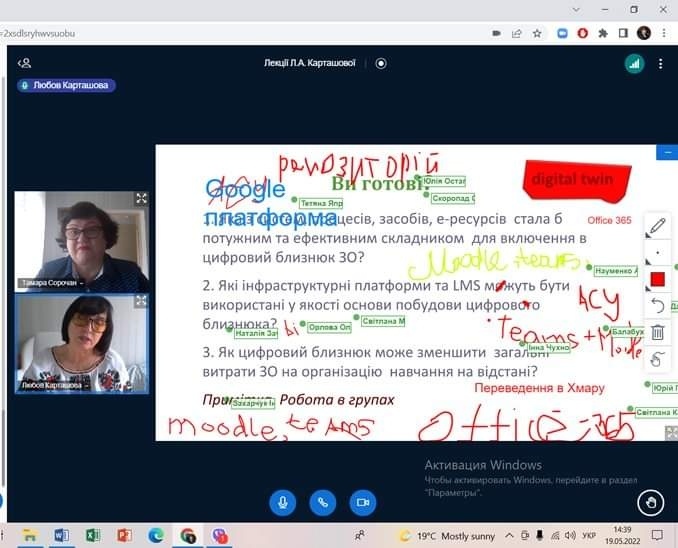Toggle webcam sharing
Viewport: 678px width, 548px height.
point(362,502)
